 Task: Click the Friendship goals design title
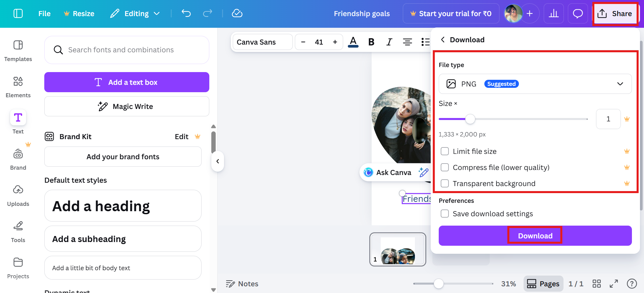pos(362,13)
